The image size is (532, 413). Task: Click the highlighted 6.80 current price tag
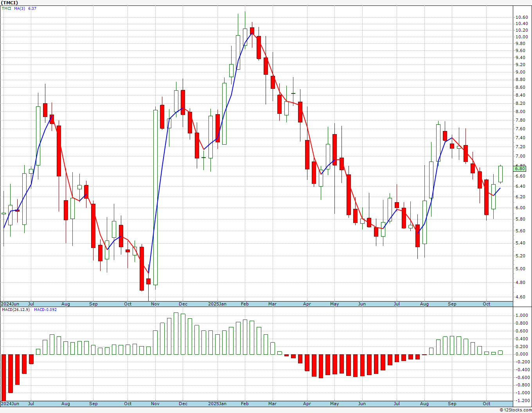click(x=520, y=169)
